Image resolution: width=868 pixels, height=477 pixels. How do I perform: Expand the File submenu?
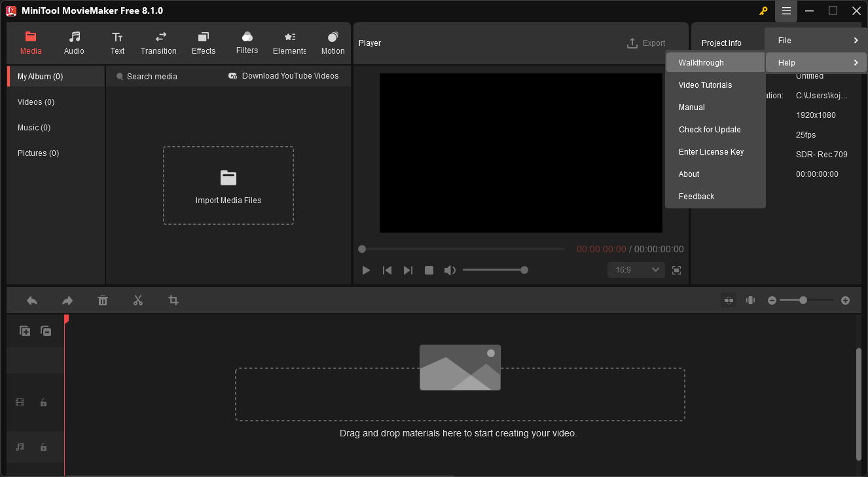click(x=816, y=41)
